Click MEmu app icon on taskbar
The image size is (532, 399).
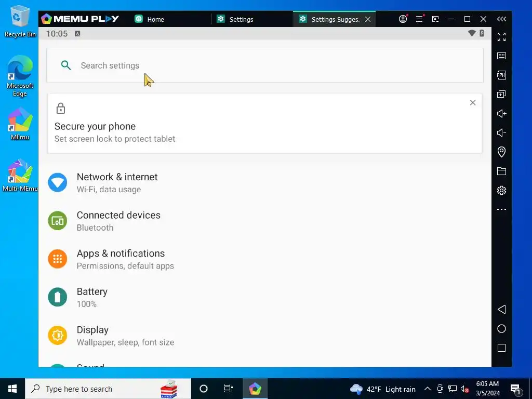click(x=255, y=389)
